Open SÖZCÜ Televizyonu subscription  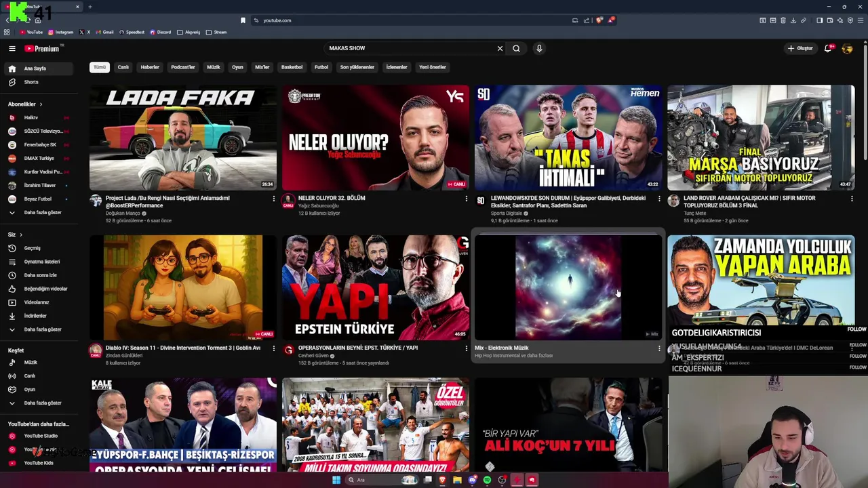tap(40, 131)
